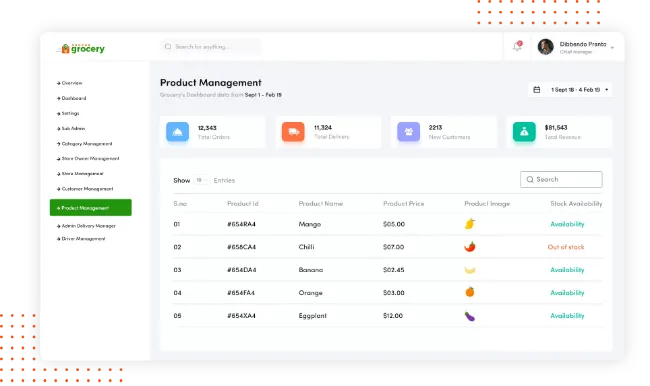The width and height of the screenshot is (650, 386).
Task: Click the table Search input box
Action: [x=561, y=180]
